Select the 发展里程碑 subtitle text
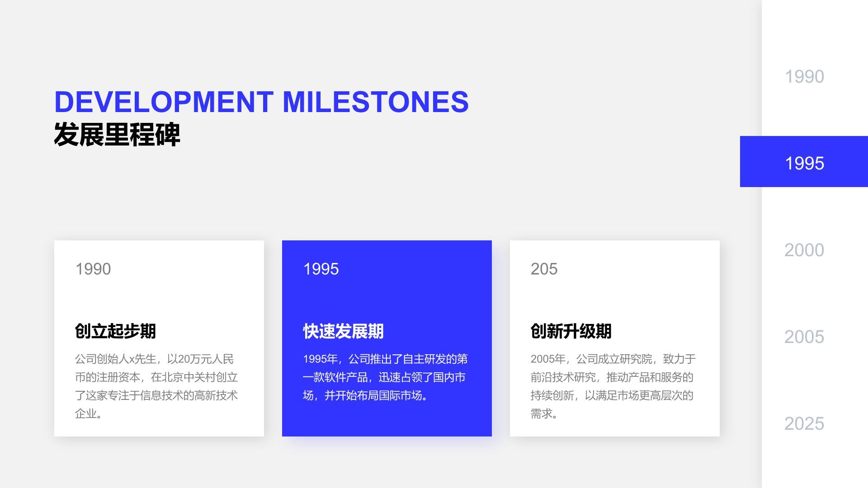The height and width of the screenshot is (488, 868). click(117, 134)
